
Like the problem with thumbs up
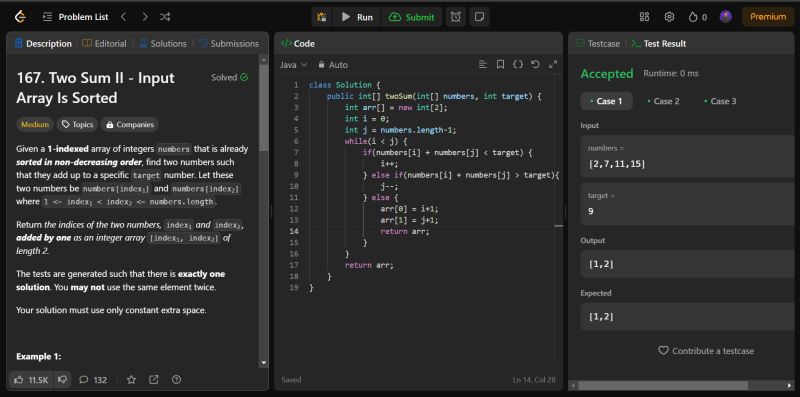[x=31, y=380]
